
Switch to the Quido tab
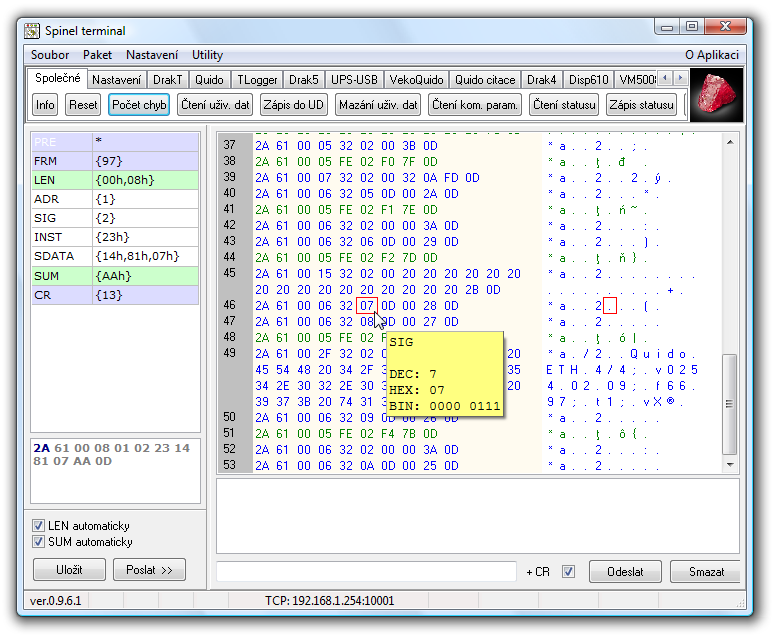coord(209,80)
